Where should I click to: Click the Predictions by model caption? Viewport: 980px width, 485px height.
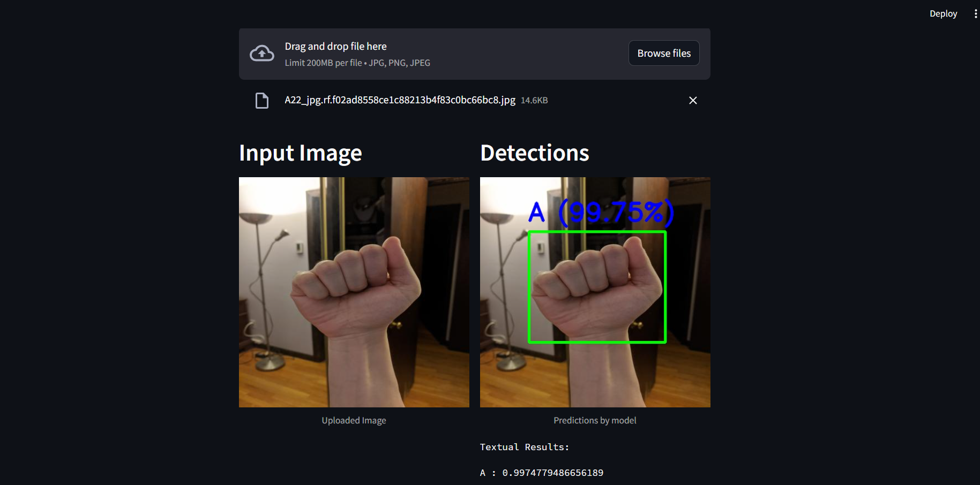tap(595, 420)
